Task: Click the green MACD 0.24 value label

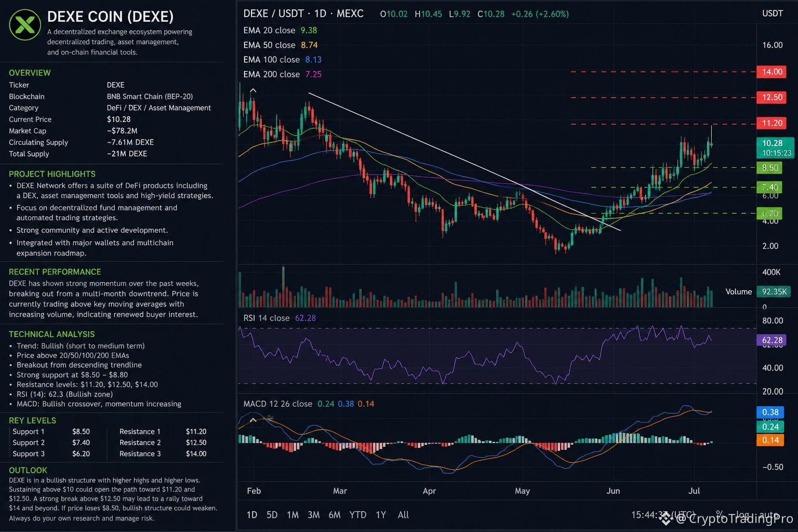Action: 770,427
